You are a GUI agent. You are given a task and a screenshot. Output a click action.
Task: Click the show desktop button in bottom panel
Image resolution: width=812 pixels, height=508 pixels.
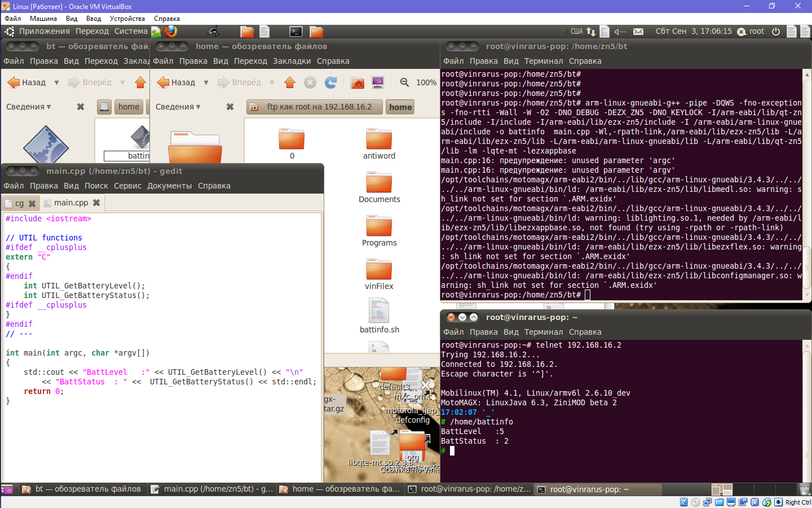pos(7,489)
